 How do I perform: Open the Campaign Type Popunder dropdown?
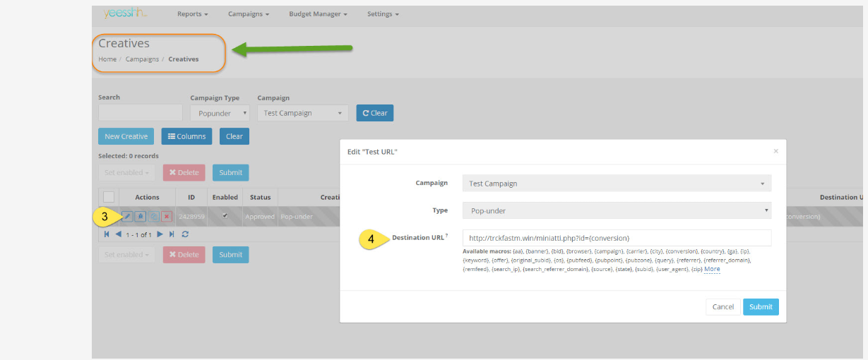click(220, 113)
